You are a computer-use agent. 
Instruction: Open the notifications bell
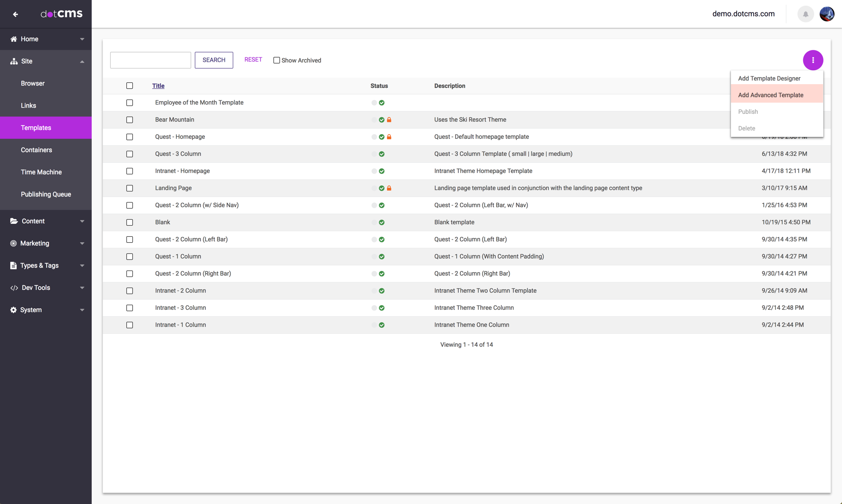tap(805, 14)
